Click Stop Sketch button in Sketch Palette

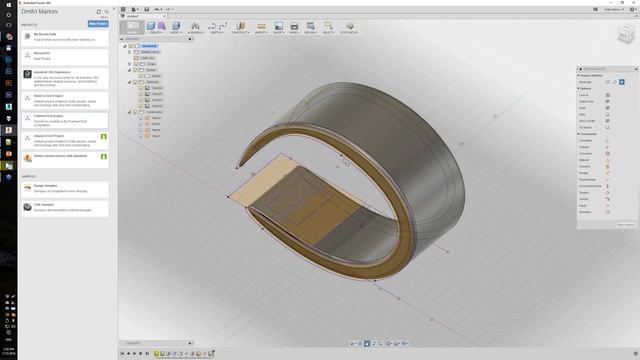point(626,225)
